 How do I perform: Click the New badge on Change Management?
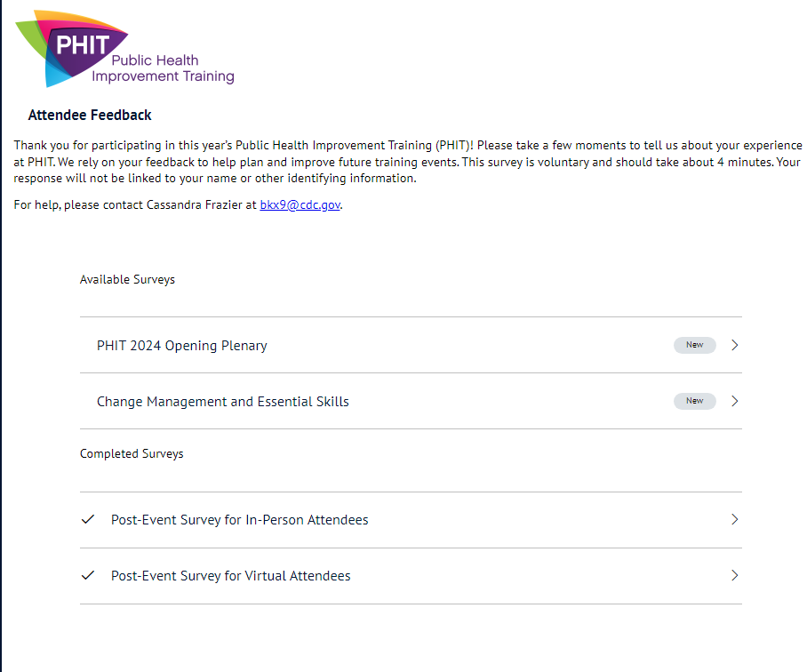694,401
